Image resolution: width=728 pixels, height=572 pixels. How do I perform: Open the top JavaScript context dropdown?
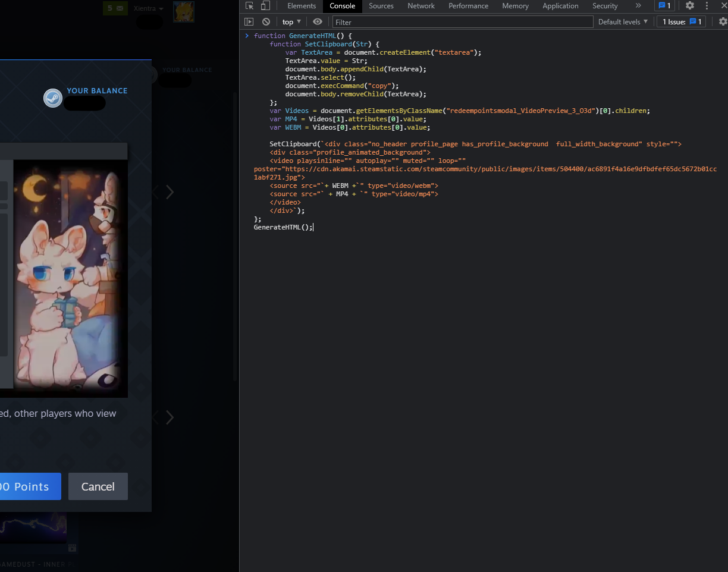point(291,21)
